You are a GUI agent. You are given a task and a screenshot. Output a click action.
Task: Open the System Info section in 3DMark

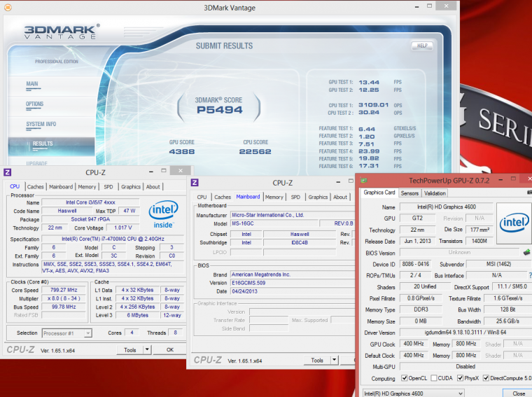point(41,124)
